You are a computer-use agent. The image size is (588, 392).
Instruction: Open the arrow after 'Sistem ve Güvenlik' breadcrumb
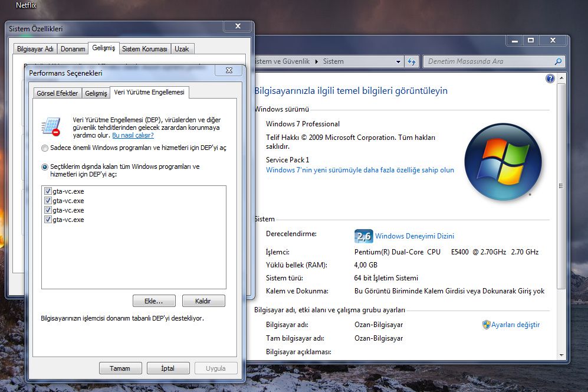point(316,61)
